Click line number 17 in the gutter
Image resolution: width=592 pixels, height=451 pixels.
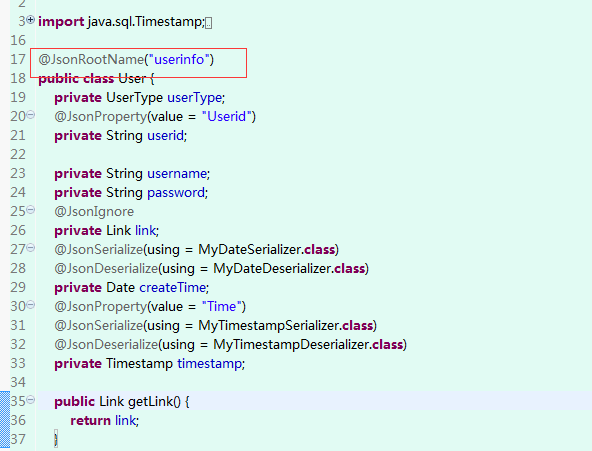pyautogui.click(x=18, y=60)
